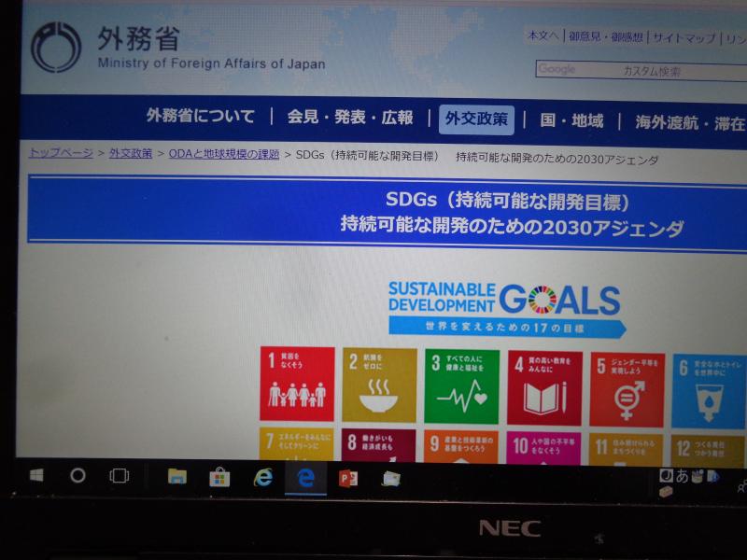The image size is (747, 560).
Task: Open SDG goal 11 sustainable cities tile
Action: point(626,450)
